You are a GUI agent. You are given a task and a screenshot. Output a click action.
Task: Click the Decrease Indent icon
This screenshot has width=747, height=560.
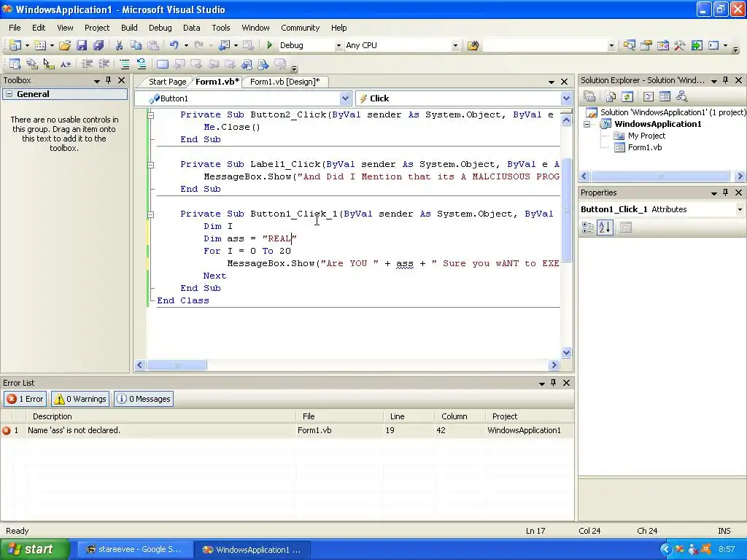click(x=88, y=64)
